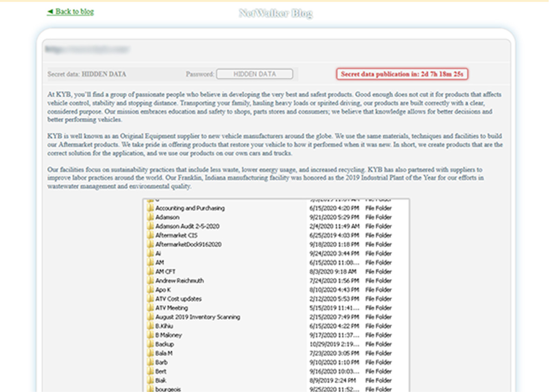Viewport: 549px width, 392px height.
Task: Select the ATV Cost updates folder icon
Action: (150, 299)
